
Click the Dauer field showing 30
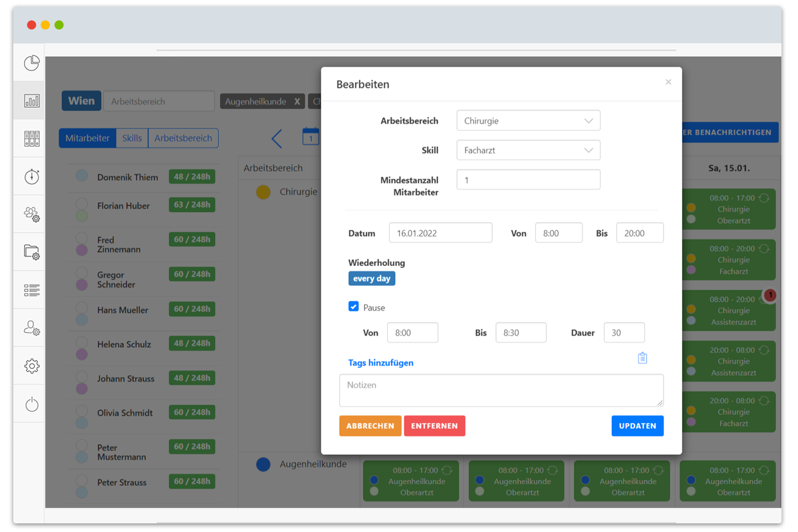(x=624, y=332)
